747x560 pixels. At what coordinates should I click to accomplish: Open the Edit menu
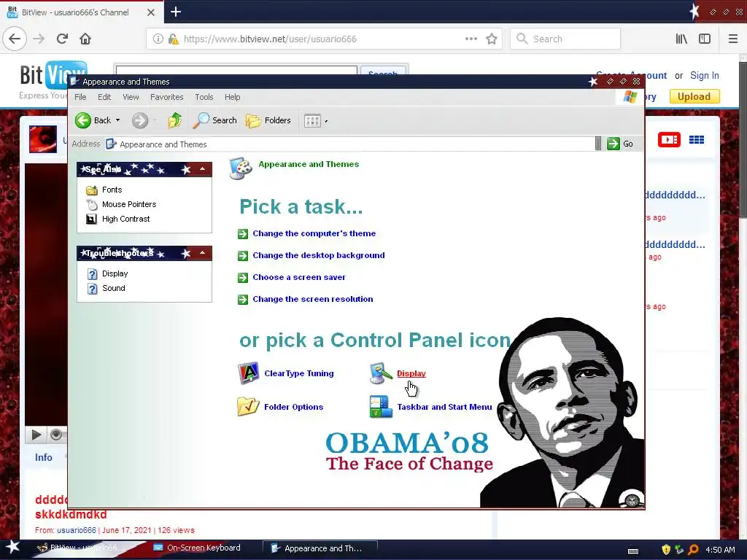tap(104, 97)
